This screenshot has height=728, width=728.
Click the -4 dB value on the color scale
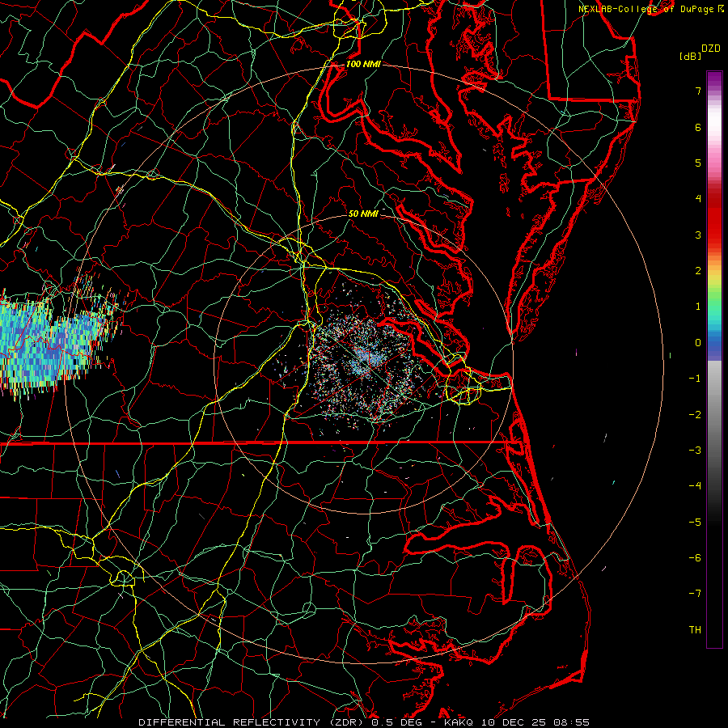(695, 486)
